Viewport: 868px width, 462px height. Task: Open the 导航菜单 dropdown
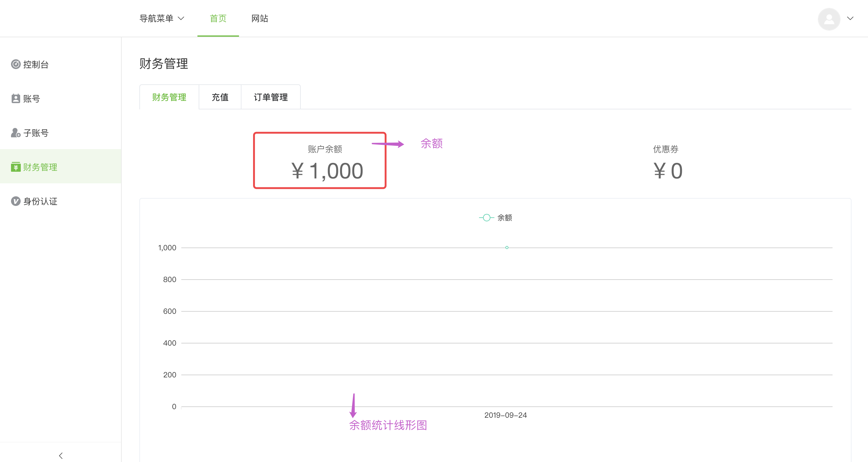[162, 18]
